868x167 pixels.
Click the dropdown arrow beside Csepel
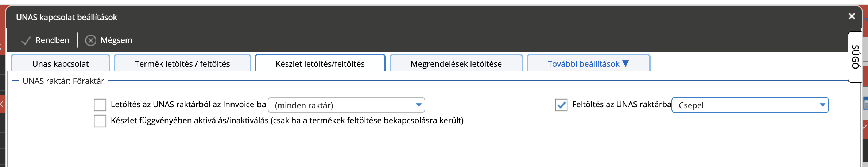click(x=822, y=105)
